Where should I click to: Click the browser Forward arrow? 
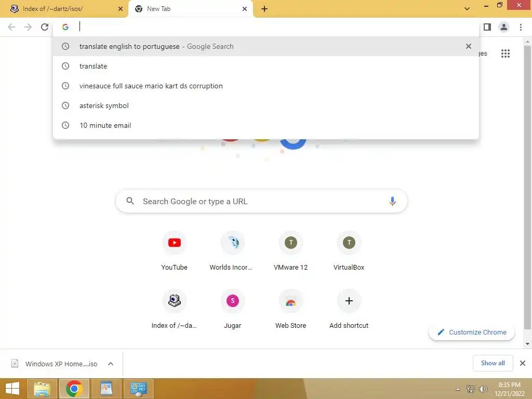(28, 27)
